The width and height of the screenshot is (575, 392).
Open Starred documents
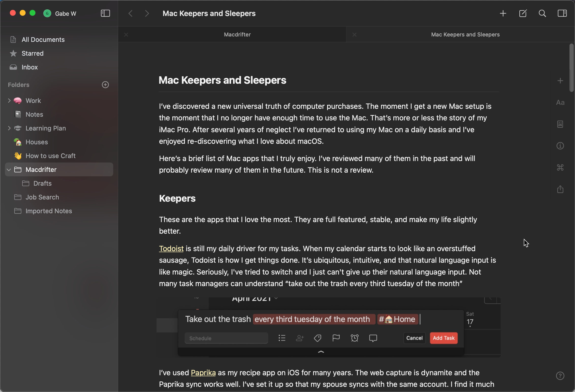[x=59, y=53]
